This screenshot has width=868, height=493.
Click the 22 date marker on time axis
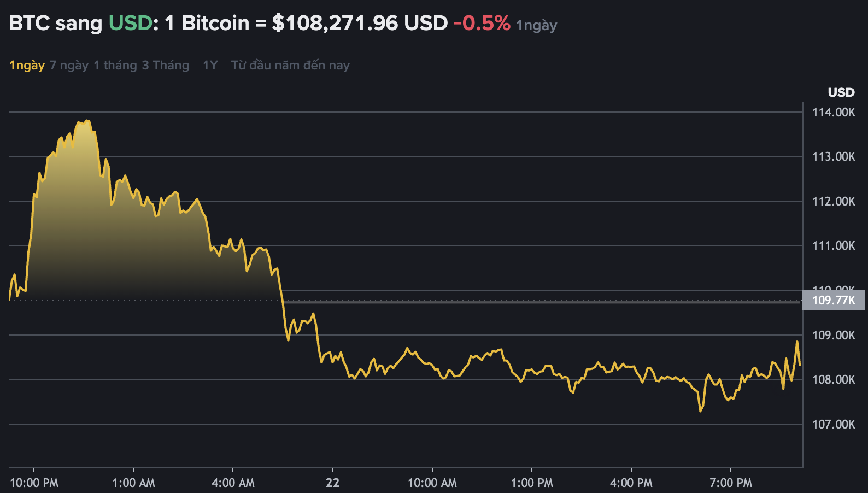pos(332,483)
